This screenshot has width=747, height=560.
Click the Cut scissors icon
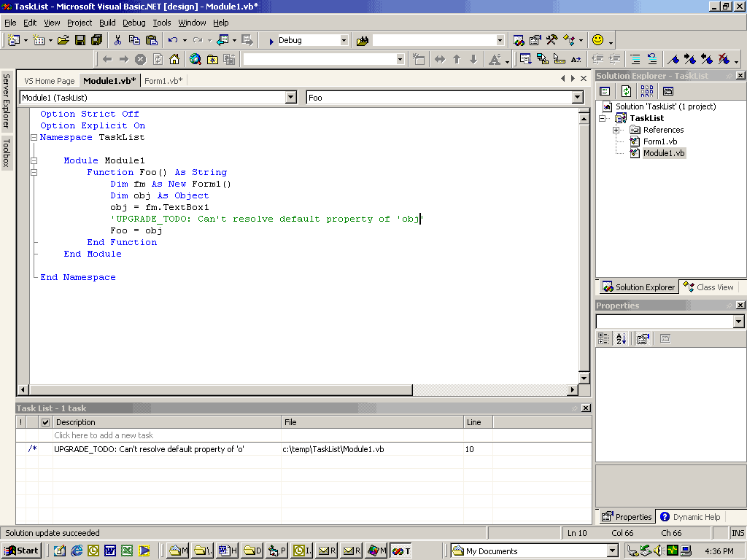tap(117, 40)
